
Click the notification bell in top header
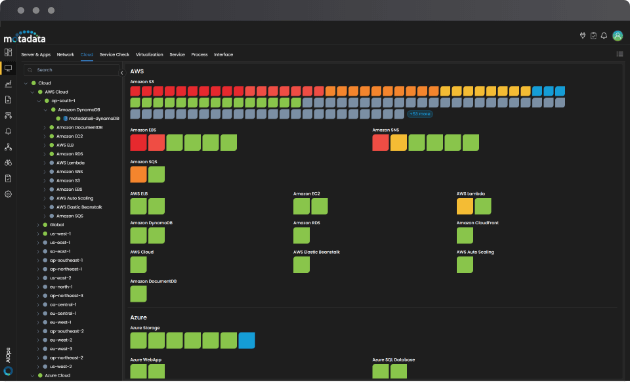(604, 36)
